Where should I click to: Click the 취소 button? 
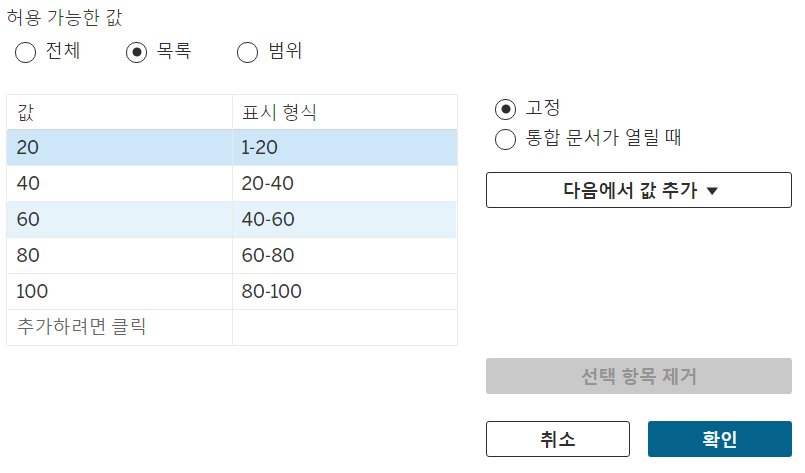558,439
